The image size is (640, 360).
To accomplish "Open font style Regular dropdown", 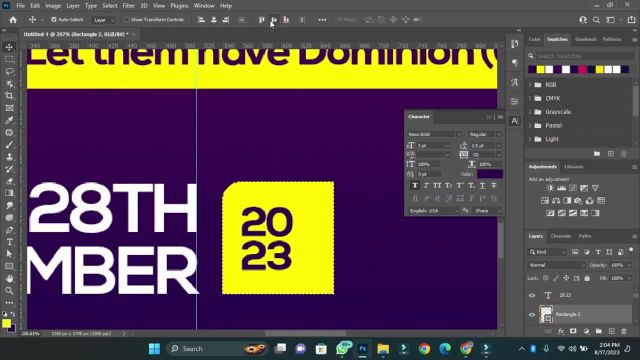I will 484,134.
